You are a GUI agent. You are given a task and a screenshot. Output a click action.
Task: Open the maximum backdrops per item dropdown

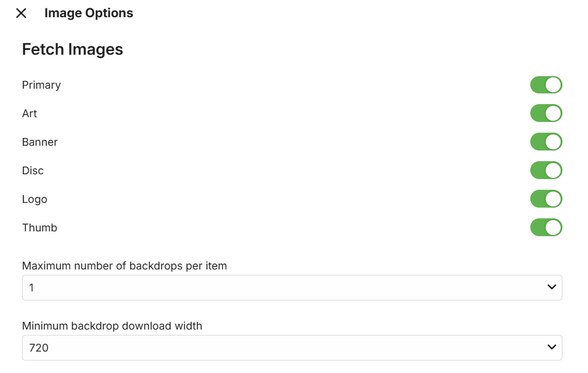pos(292,288)
